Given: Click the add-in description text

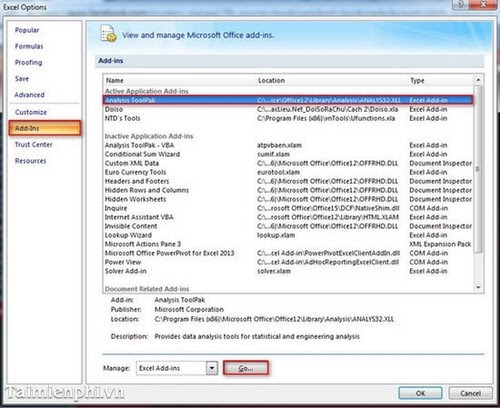Looking at the screenshot, I should click(257, 336).
